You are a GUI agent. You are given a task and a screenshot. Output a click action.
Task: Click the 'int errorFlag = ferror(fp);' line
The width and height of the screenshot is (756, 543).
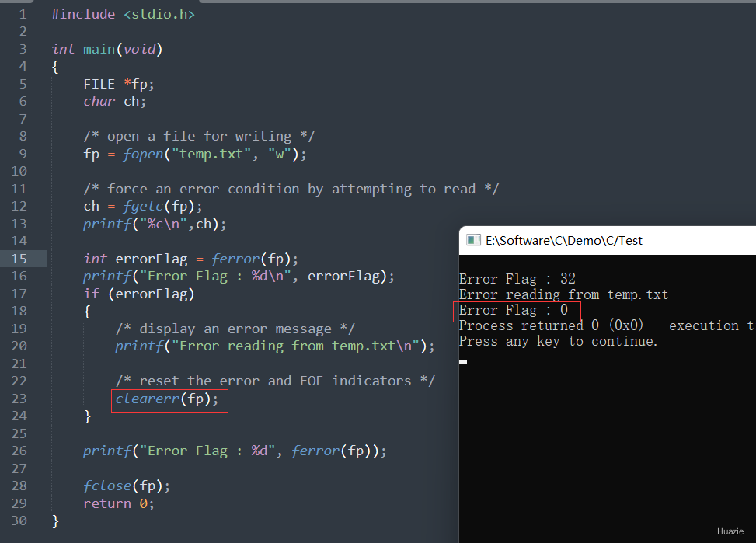coord(191,259)
